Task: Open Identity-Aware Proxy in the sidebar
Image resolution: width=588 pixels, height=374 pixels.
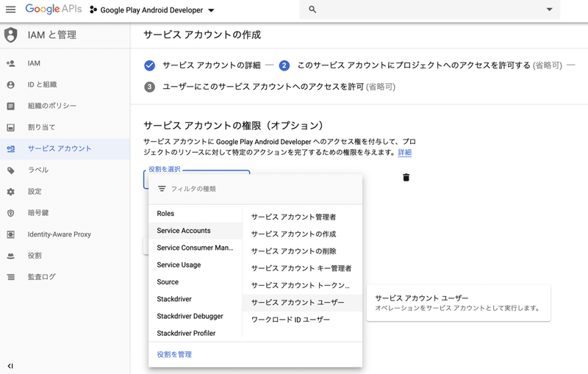Action: coord(65,234)
